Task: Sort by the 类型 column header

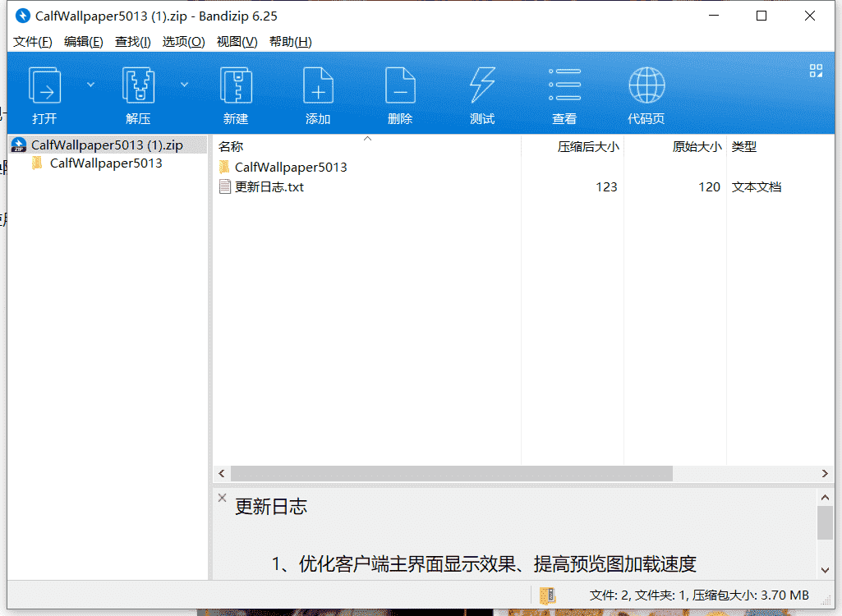Action: (743, 147)
